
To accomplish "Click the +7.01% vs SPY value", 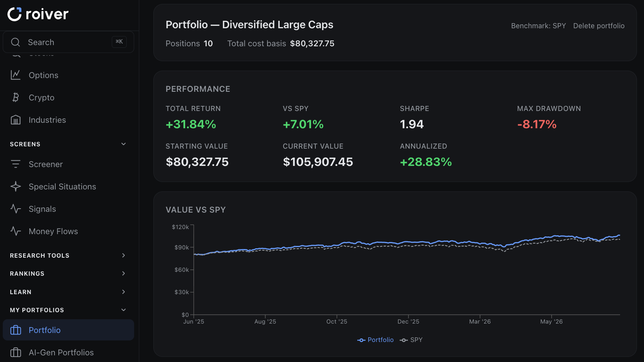I will click(303, 124).
